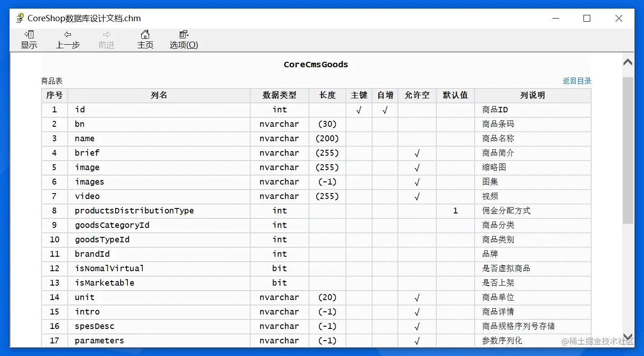Click the intro column name cell
The image size is (644, 356).
[159, 312]
